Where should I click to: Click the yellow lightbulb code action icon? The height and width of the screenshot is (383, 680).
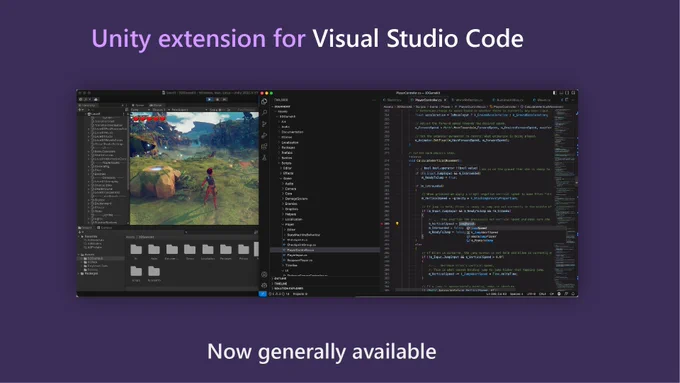coord(397,224)
